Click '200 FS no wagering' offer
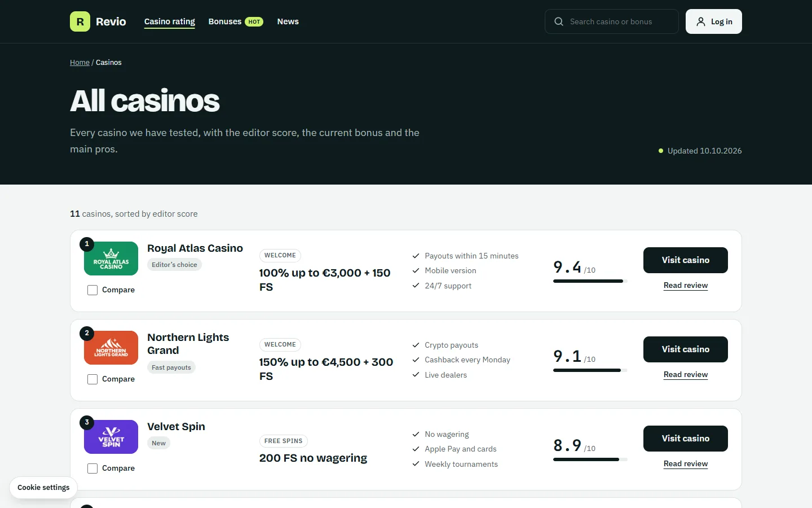The image size is (812, 508). (x=313, y=458)
